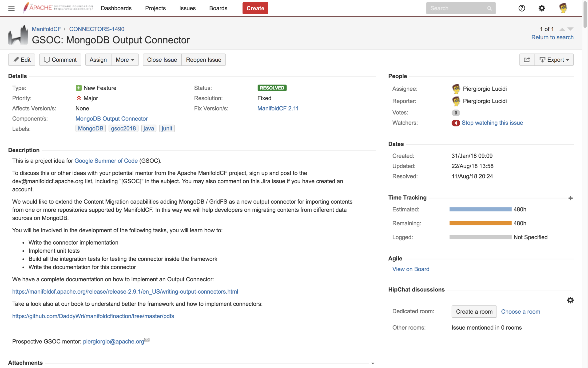Click the Reopen Issue button
Image resolution: width=588 pixels, height=368 pixels.
(204, 60)
